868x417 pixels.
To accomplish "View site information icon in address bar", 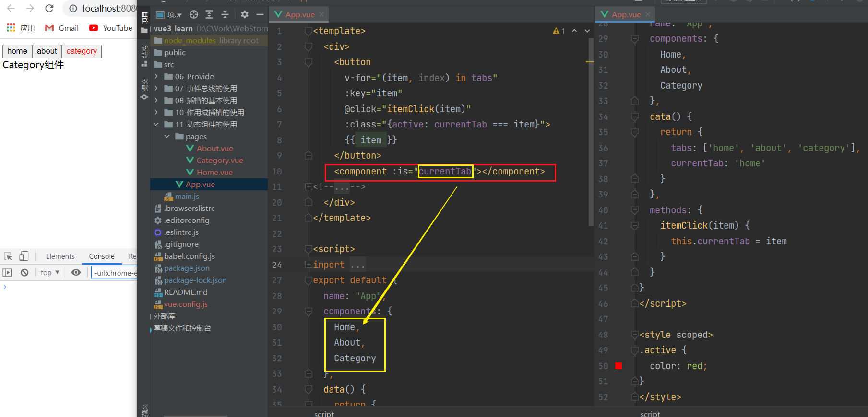I will coord(73,9).
